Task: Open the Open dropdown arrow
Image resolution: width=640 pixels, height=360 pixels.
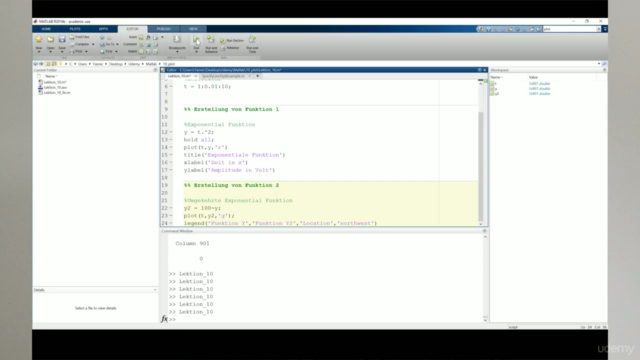Action: pyautogui.click(x=50, y=52)
